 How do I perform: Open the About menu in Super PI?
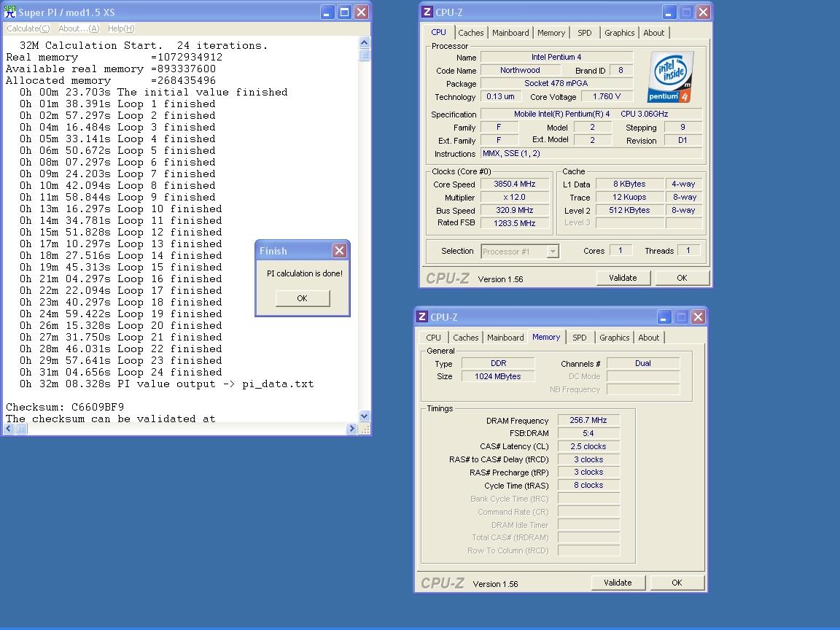79,28
